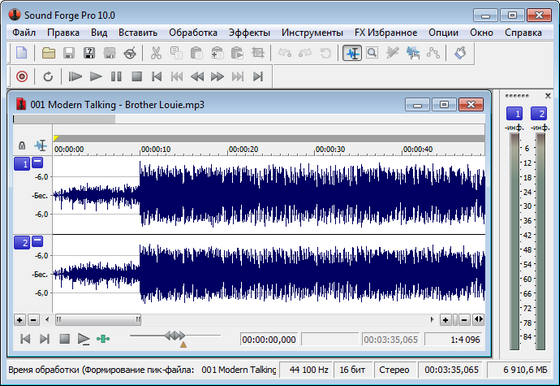Click the Open file folder icon
This screenshot has height=386, width=560.
pos(48,53)
